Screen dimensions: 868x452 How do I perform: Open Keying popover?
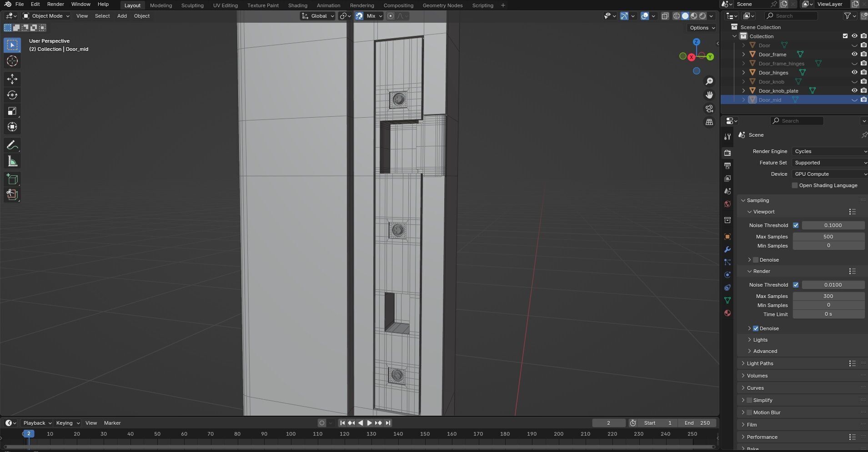[67, 423]
